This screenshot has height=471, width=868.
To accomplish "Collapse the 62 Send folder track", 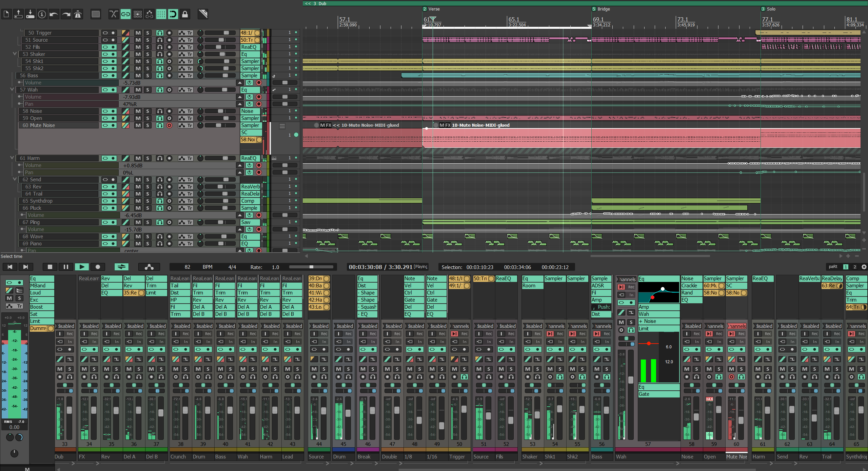I will [x=15, y=179].
